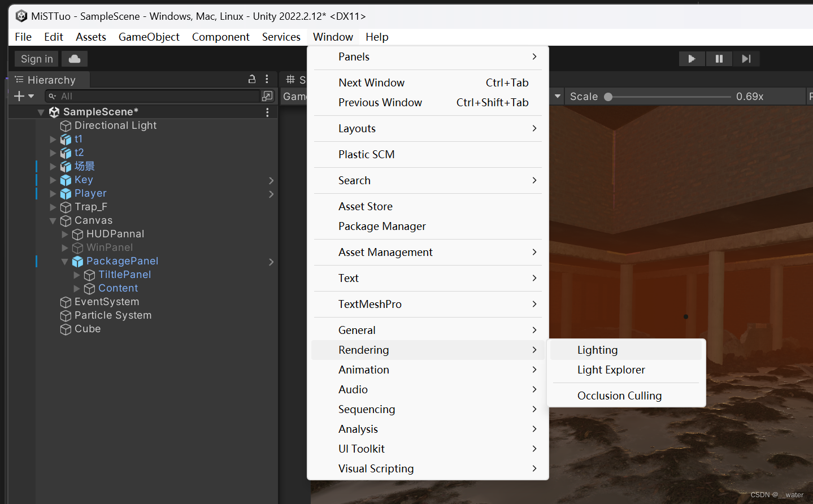Image resolution: width=813 pixels, height=504 pixels.
Task: Click the WinPanel object icon
Action: click(x=77, y=247)
